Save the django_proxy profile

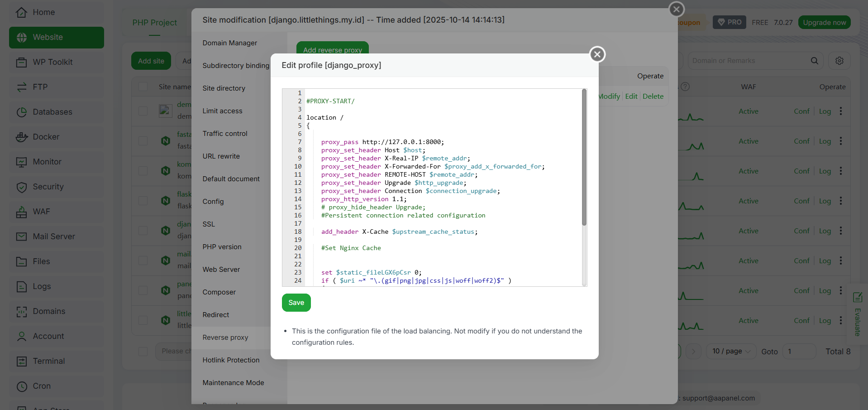point(296,303)
